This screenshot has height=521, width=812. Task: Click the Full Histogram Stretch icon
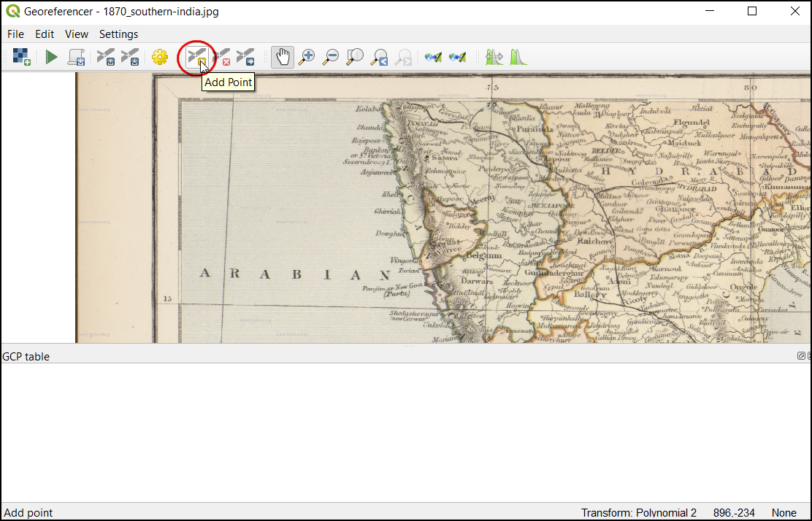[x=518, y=57]
